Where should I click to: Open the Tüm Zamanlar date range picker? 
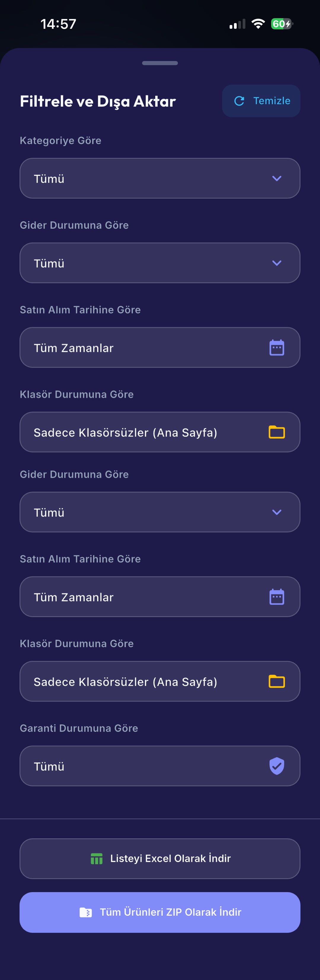(x=160, y=347)
